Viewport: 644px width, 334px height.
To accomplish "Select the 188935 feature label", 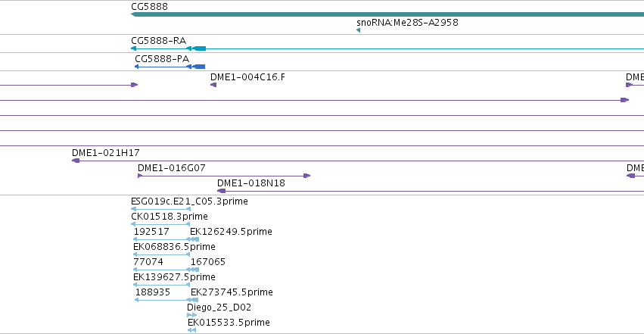I will point(152,292).
